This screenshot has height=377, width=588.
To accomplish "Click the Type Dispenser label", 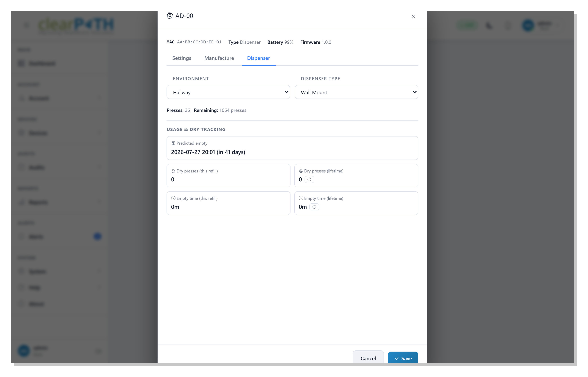I will 245,42.
